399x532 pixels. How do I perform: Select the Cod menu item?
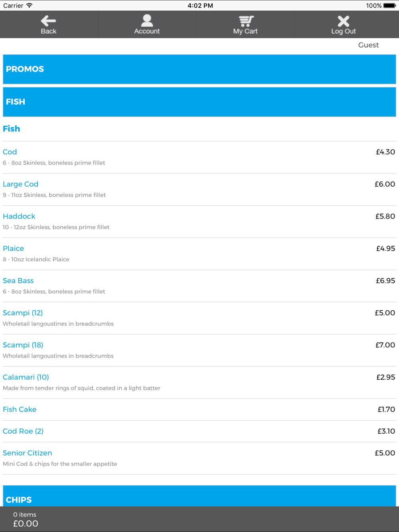click(199, 158)
